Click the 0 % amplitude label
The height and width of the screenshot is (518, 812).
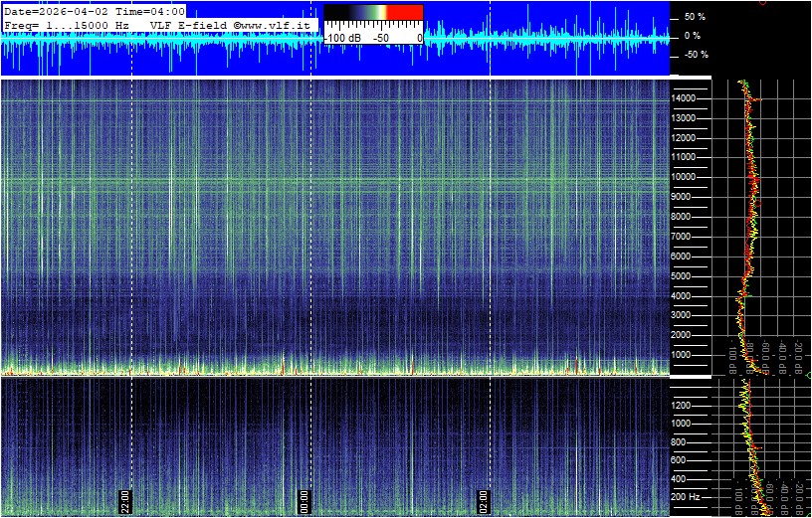click(694, 36)
